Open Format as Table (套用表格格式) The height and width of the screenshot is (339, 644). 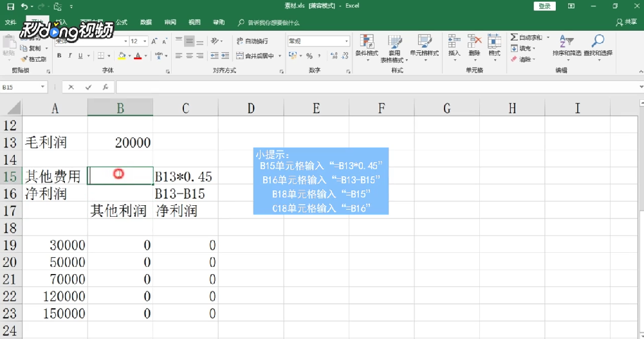(x=394, y=48)
